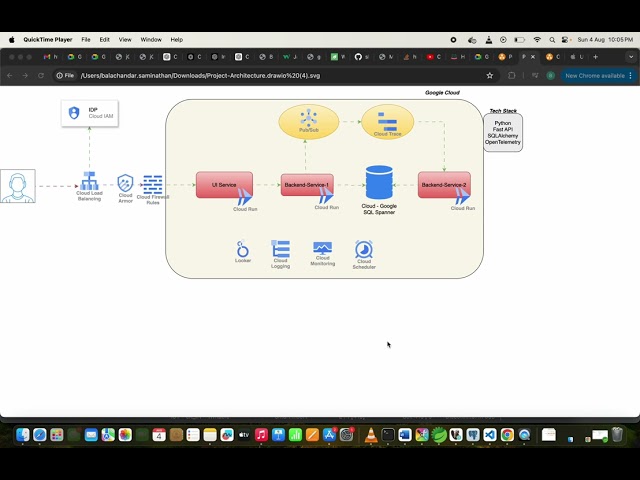
Task: Open Visual Studio Code from the Dock
Action: click(x=490, y=435)
